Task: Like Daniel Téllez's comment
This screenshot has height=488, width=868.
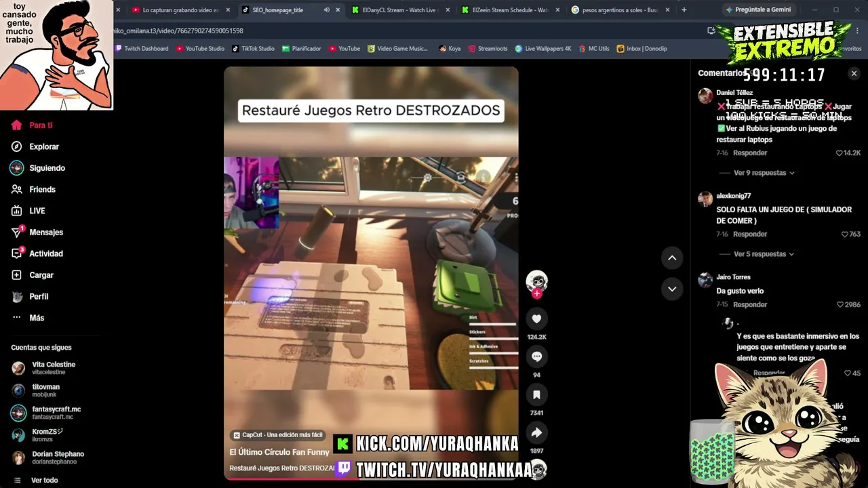Action: click(x=848, y=153)
